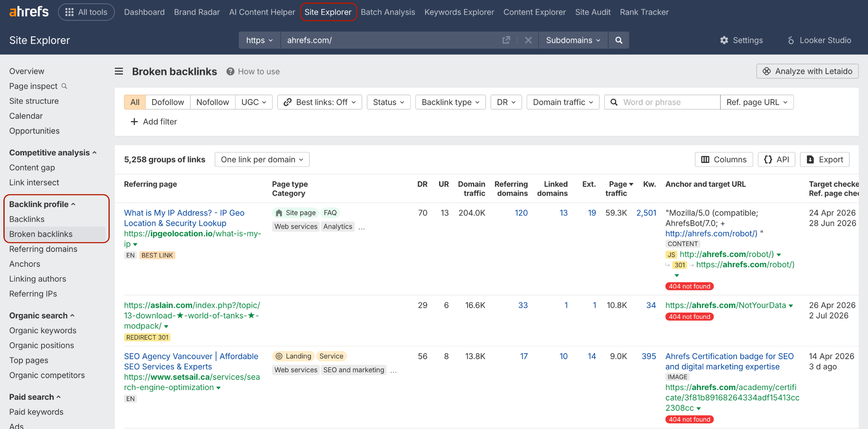The height and width of the screenshot is (429, 868).
Task: Click the BEST LINK badge
Action: coord(157,255)
